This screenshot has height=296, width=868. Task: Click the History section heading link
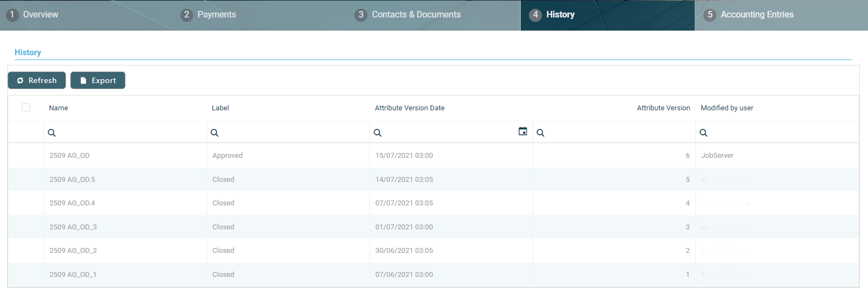click(28, 52)
